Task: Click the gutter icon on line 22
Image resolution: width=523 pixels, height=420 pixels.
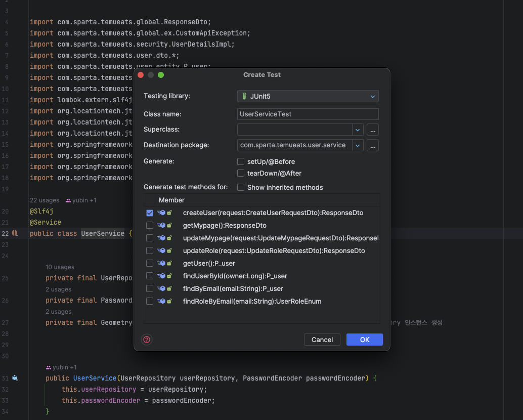Action: pos(15,233)
